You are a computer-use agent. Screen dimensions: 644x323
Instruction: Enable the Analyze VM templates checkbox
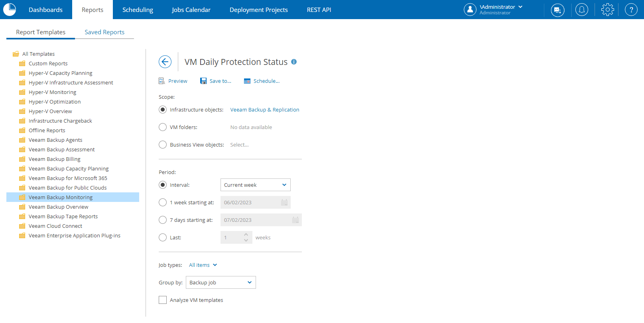point(163,300)
